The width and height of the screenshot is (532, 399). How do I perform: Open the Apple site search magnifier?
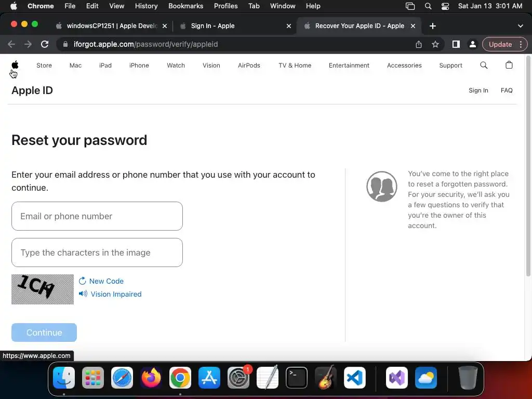(484, 65)
